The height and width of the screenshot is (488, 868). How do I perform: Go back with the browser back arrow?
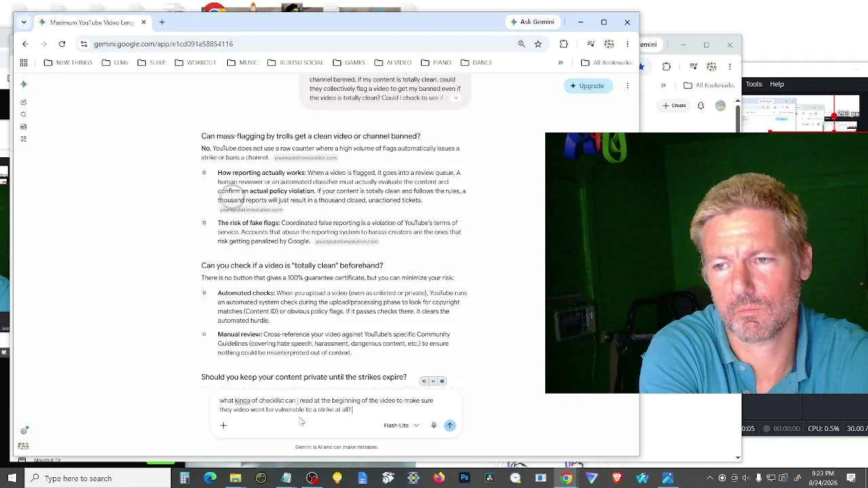[25, 44]
